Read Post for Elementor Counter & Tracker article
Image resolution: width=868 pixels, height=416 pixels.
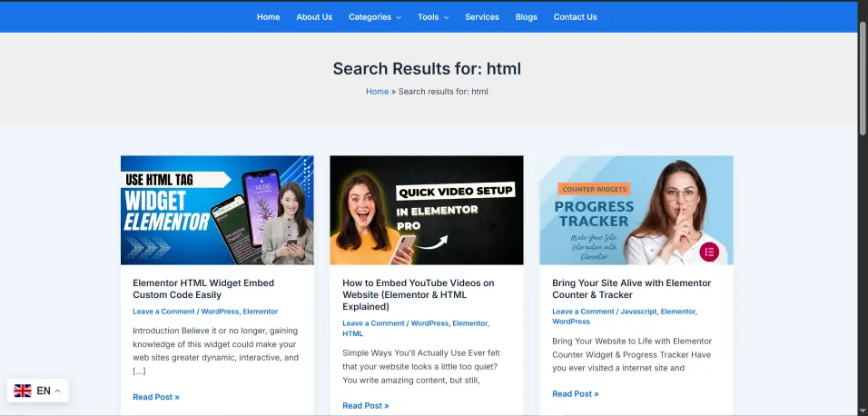tap(575, 394)
